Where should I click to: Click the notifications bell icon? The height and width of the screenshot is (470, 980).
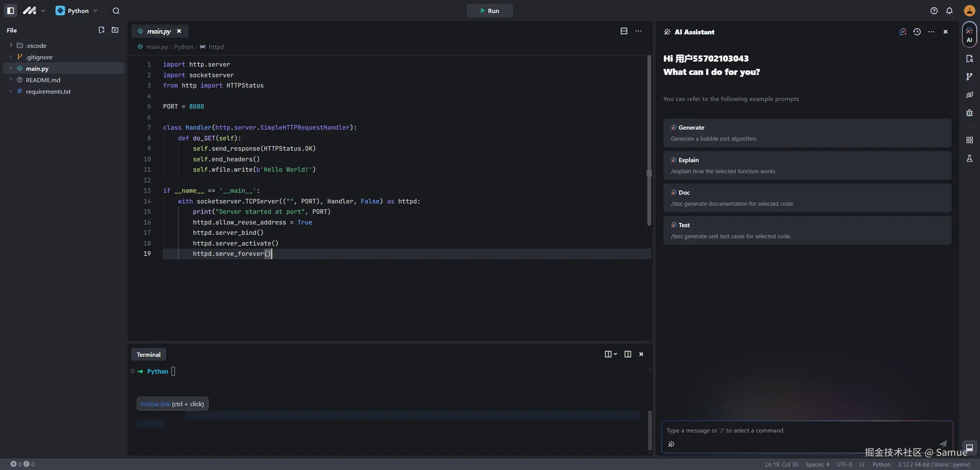click(949, 11)
